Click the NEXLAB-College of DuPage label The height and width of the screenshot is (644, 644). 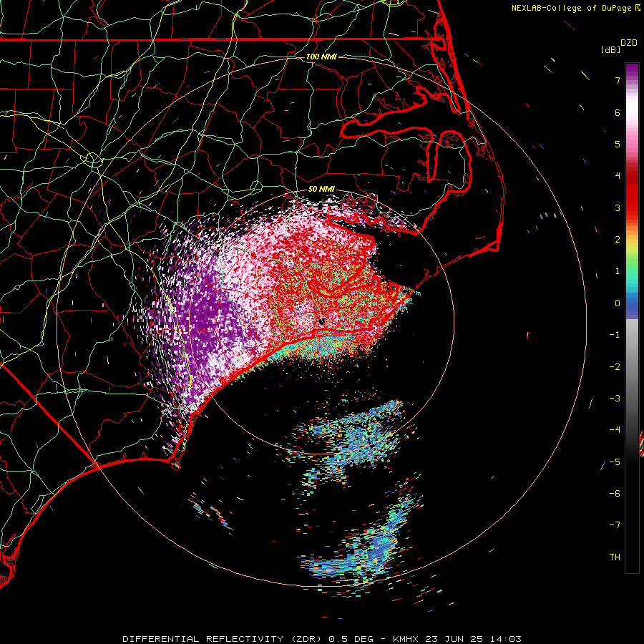click(571, 8)
